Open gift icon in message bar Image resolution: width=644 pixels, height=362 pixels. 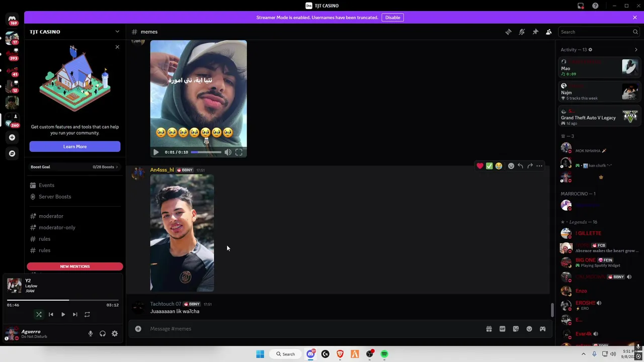click(489, 329)
